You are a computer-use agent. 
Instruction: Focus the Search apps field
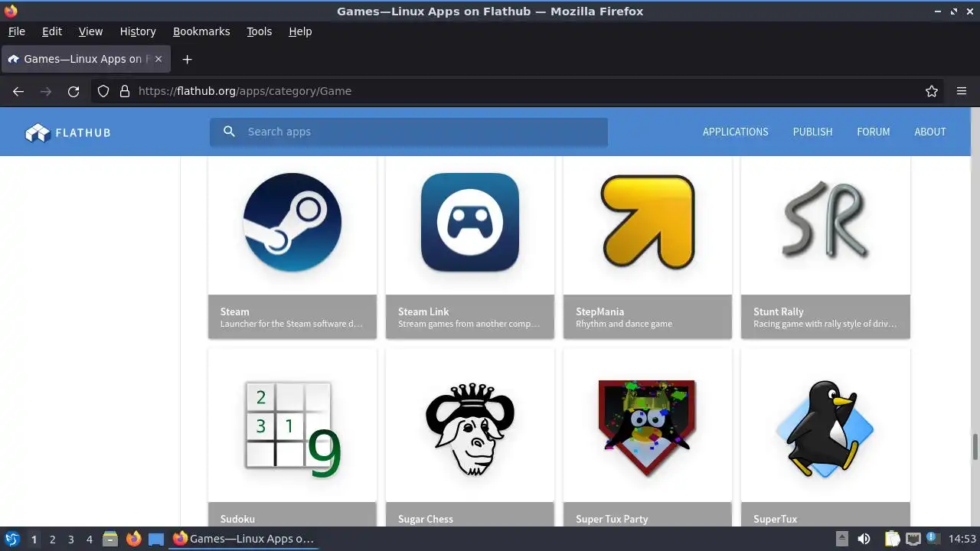pyautogui.click(x=409, y=132)
